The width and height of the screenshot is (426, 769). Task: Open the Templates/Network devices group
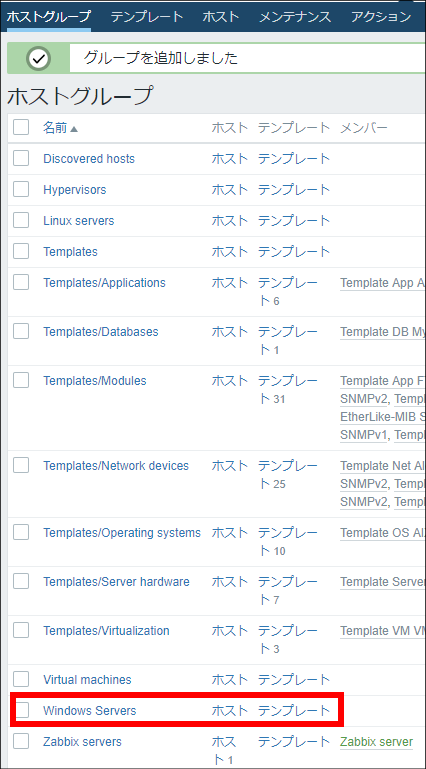click(x=116, y=465)
